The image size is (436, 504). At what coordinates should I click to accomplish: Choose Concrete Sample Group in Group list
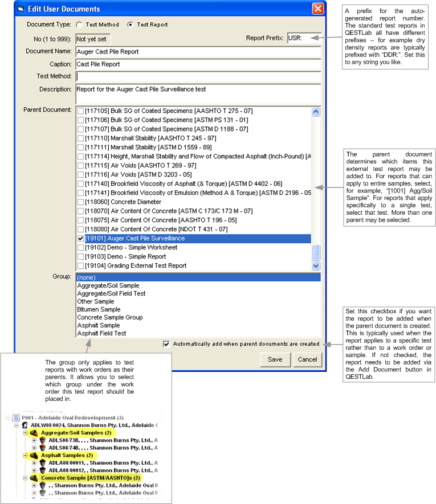point(109,317)
